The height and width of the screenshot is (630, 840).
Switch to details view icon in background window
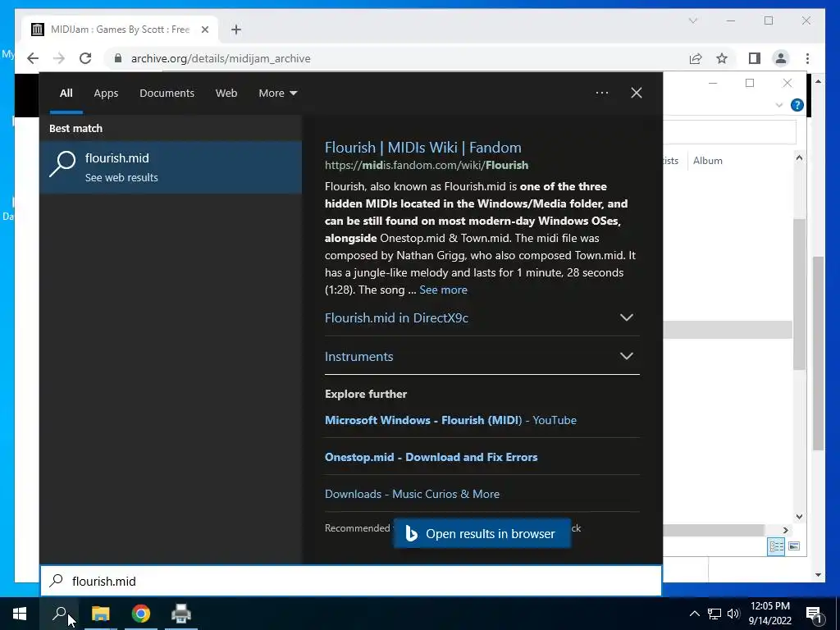(x=776, y=546)
